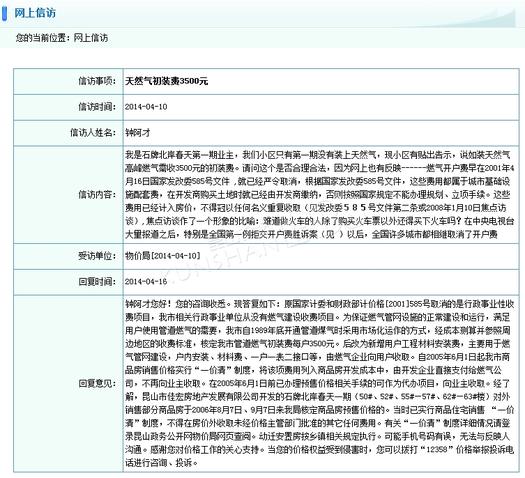Select the 信访内容 row label
This screenshot has height=478, width=525.
pos(97,194)
